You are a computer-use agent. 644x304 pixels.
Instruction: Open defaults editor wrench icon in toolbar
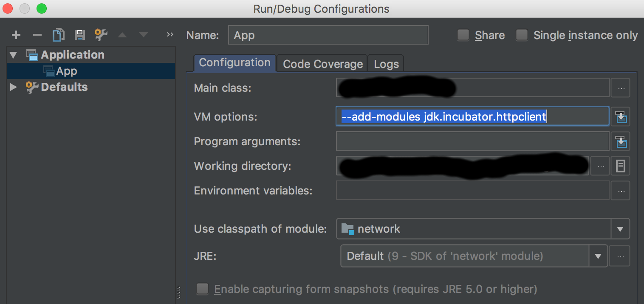click(101, 35)
